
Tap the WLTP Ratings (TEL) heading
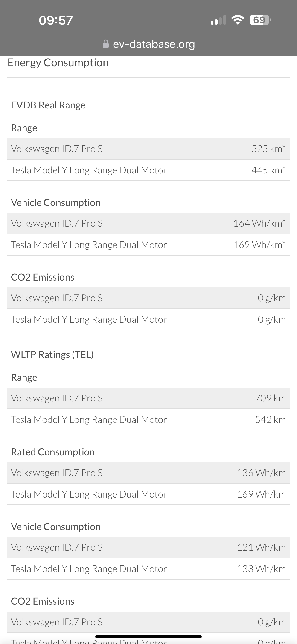(52, 354)
